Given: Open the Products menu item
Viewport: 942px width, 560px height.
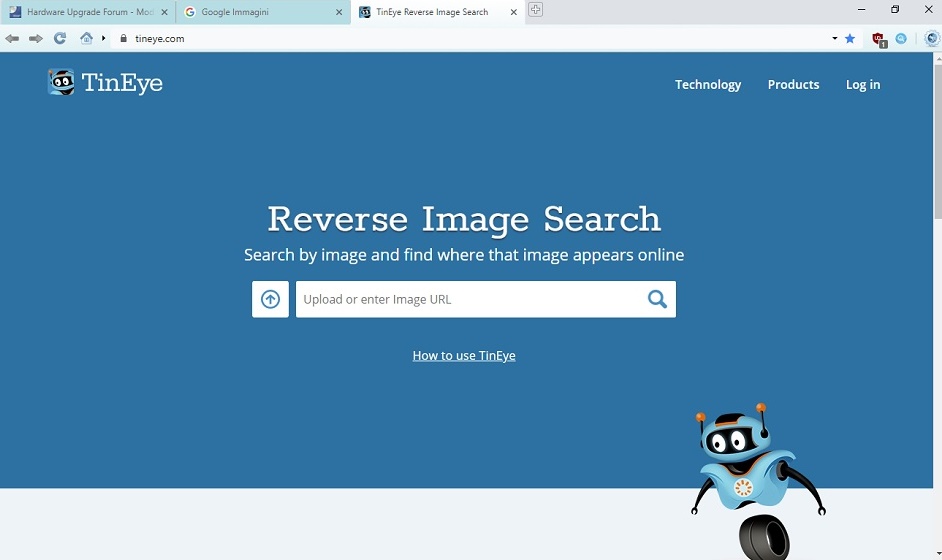Looking at the screenshot, I should [x=793, y=85].
